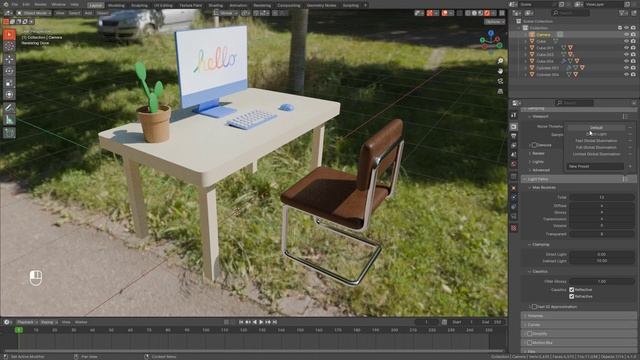The image size is (640, 360).
Task: Open the World properties tab icon
Action: point(514,164)
